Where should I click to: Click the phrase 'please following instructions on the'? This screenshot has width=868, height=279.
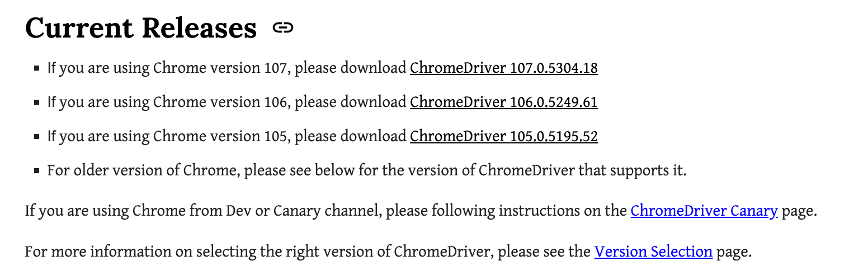pos(507,211)
